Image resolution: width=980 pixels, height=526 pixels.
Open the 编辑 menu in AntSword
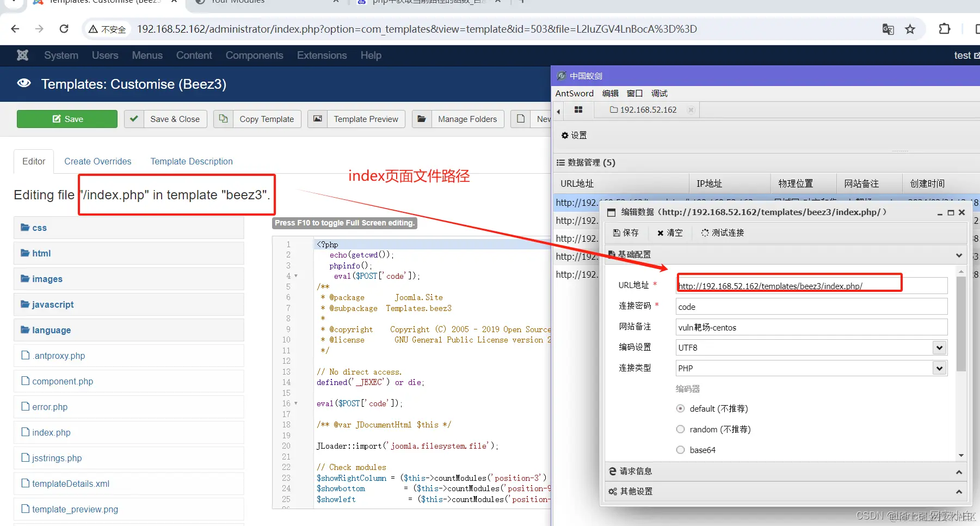(611, 94)
